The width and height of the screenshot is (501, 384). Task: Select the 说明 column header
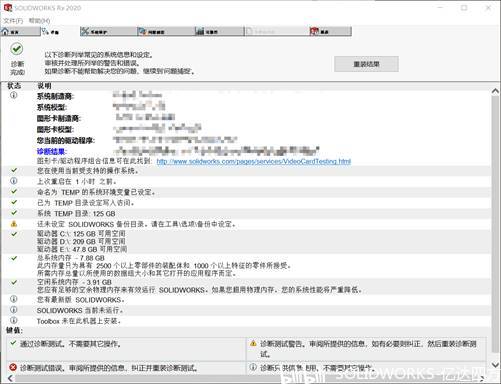point(44,86)
